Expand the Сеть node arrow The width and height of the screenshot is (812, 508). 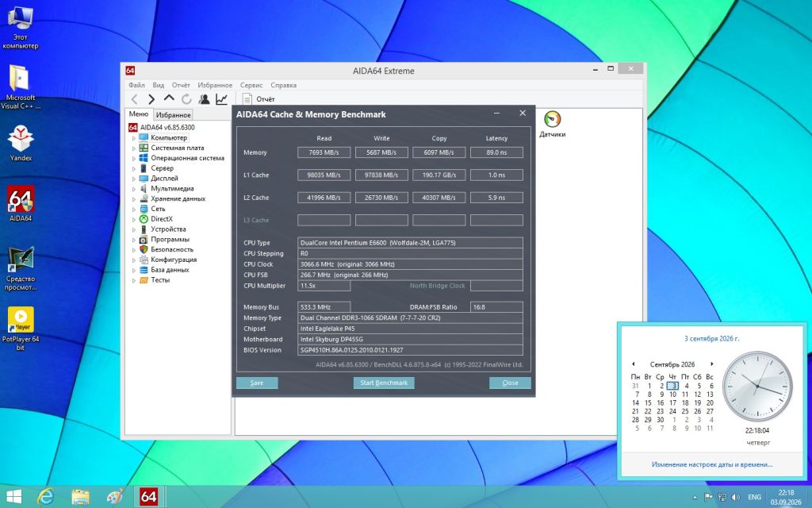click(x=133, y=210)
